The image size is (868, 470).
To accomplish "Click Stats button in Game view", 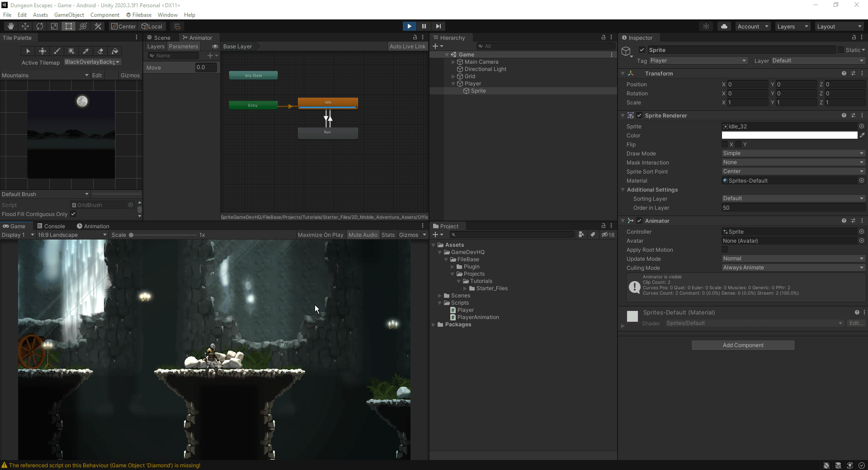I will 388,235.
